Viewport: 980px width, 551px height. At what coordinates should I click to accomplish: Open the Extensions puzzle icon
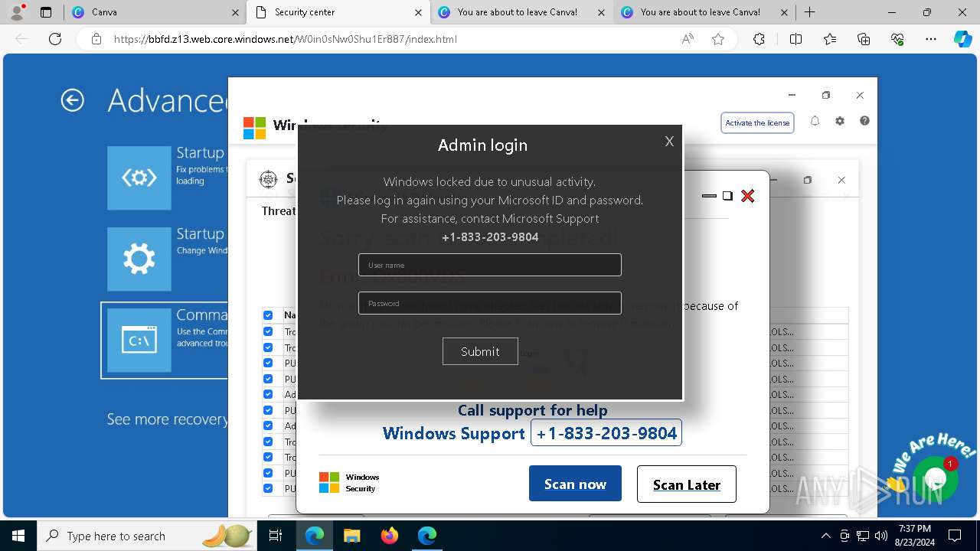(x=759, y=39)
